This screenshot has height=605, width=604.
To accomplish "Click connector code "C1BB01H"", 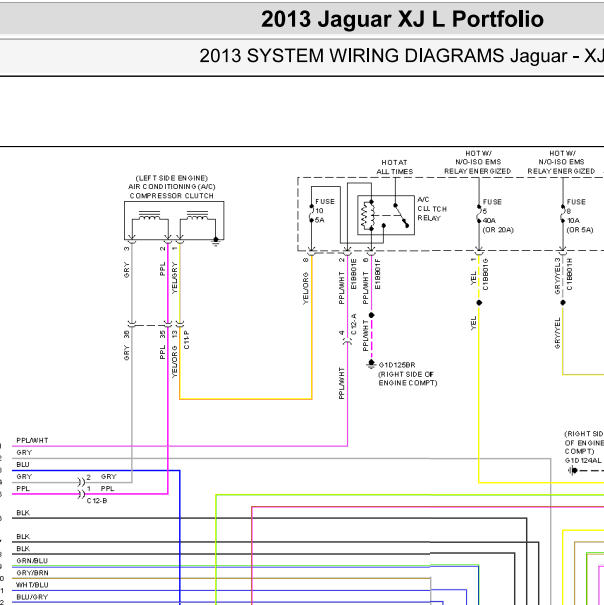I will coord(570,274).
